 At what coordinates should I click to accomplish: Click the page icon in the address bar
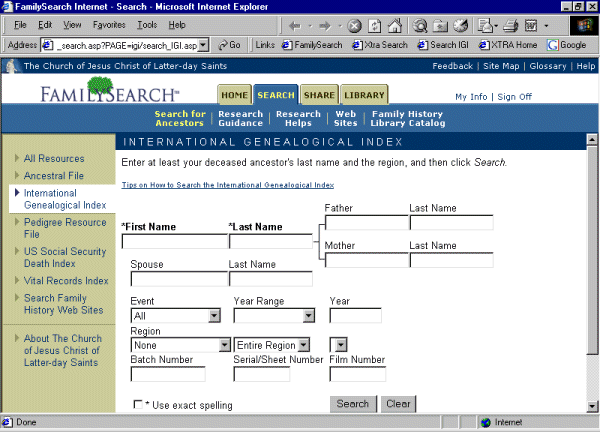point(47,46)
